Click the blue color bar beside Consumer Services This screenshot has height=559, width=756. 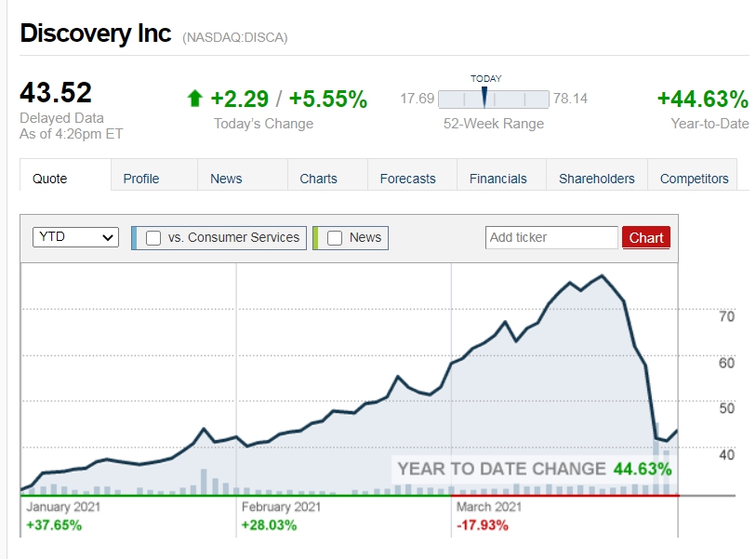[x=134, y=238]
